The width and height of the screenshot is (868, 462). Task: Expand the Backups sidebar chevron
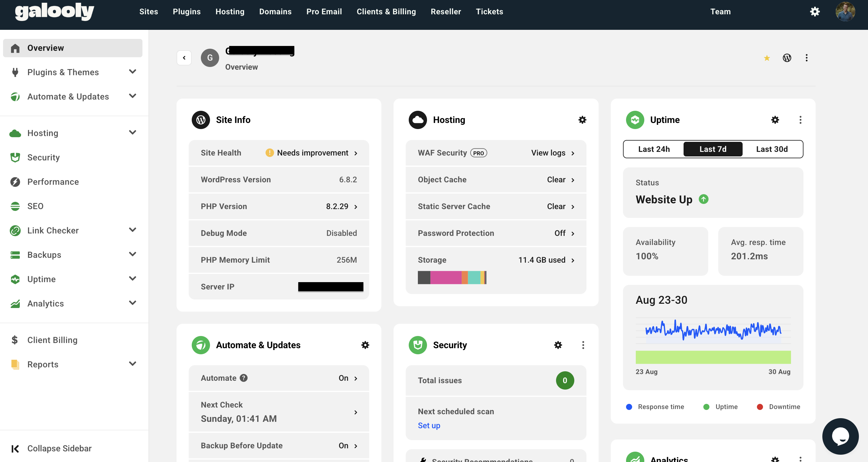(132, 254)
